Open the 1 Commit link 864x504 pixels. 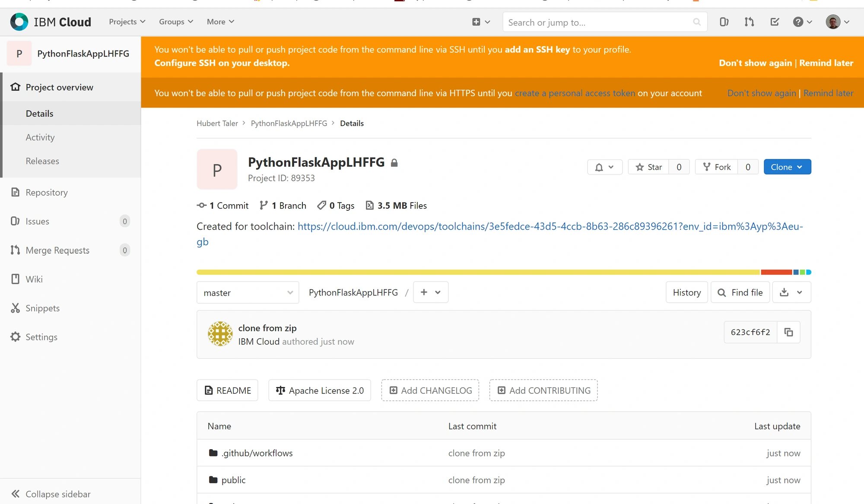pos(222,206)
